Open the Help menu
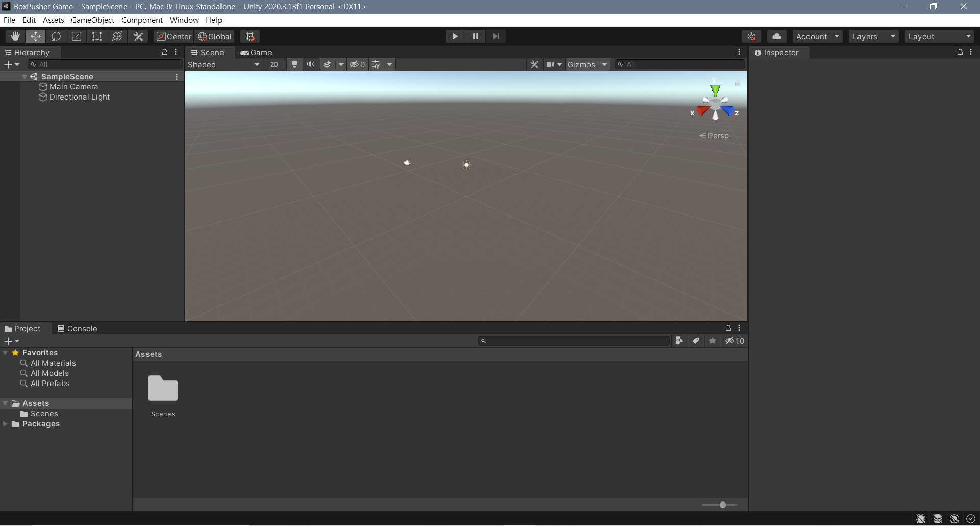Image resolution: width=980 pixels, height=526 pixels. [214, 20]
